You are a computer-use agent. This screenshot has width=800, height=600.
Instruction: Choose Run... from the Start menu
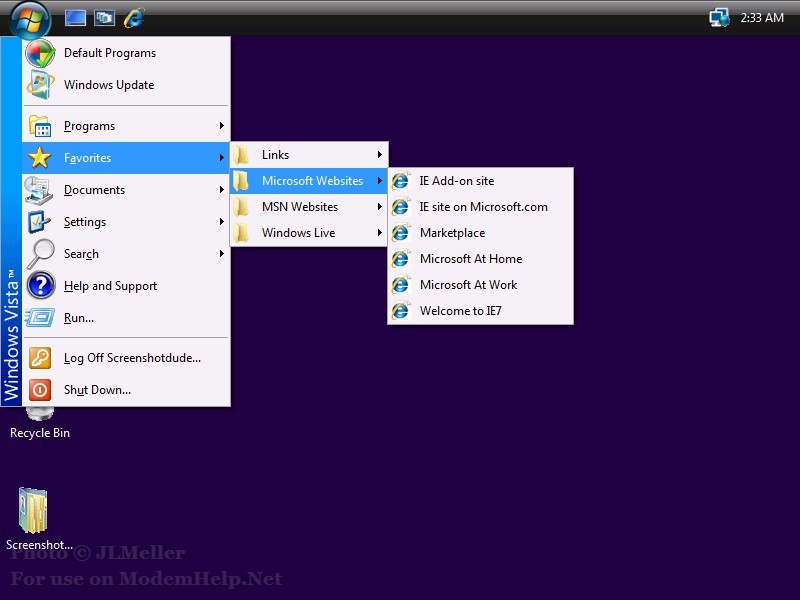tap(127, 318)
